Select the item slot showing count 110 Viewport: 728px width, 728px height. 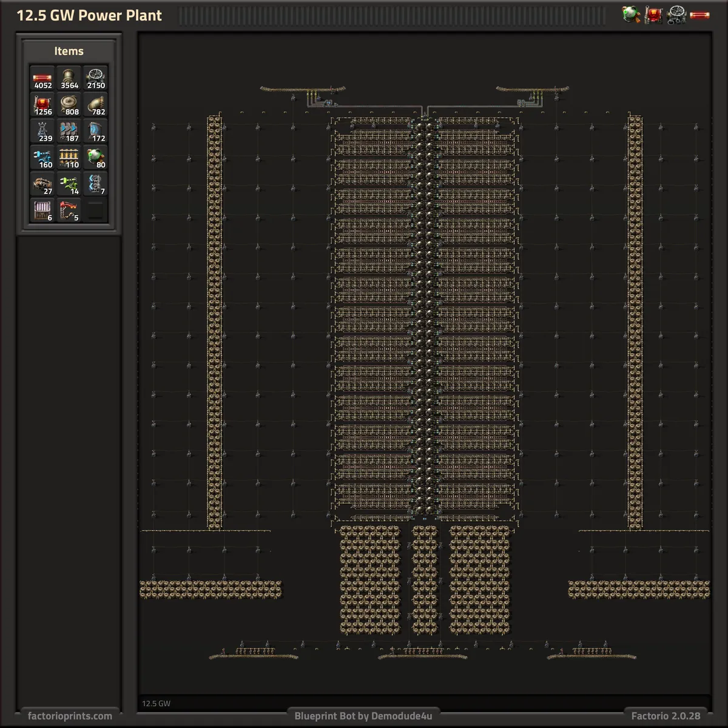69,157
